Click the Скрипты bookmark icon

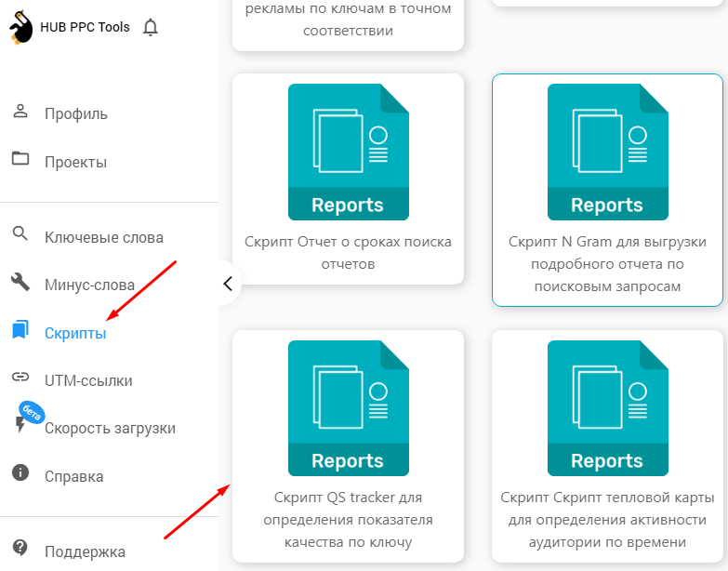[20, 329]
